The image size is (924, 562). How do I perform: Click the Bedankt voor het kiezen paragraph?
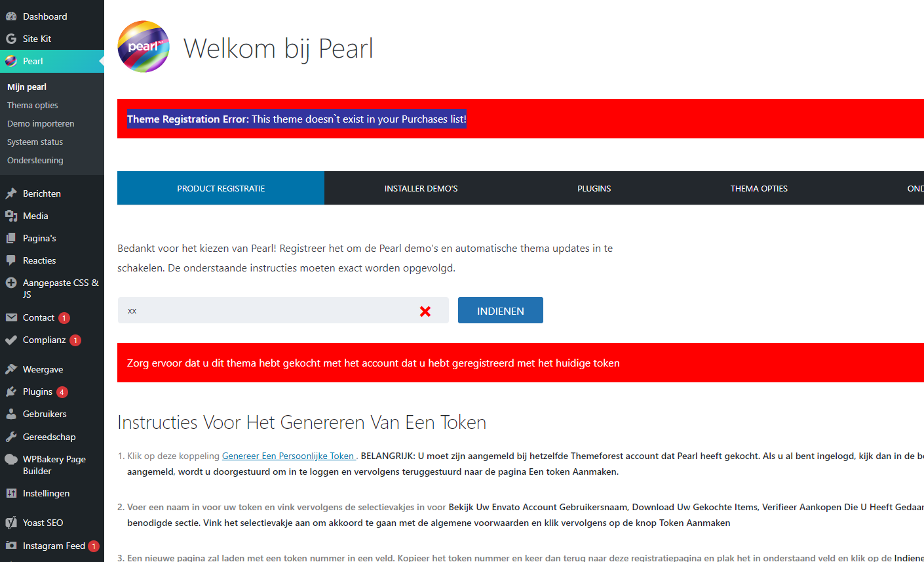click(365, 258)
